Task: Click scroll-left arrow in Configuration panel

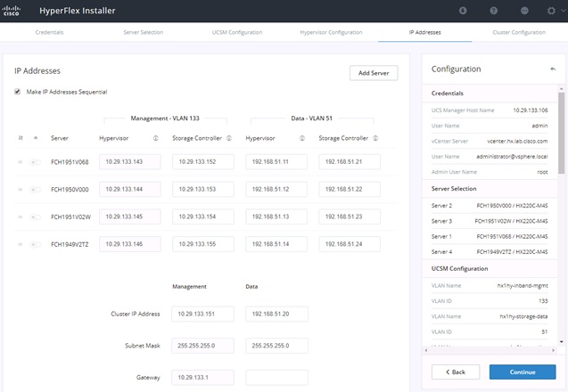Action: click(426, 350)
